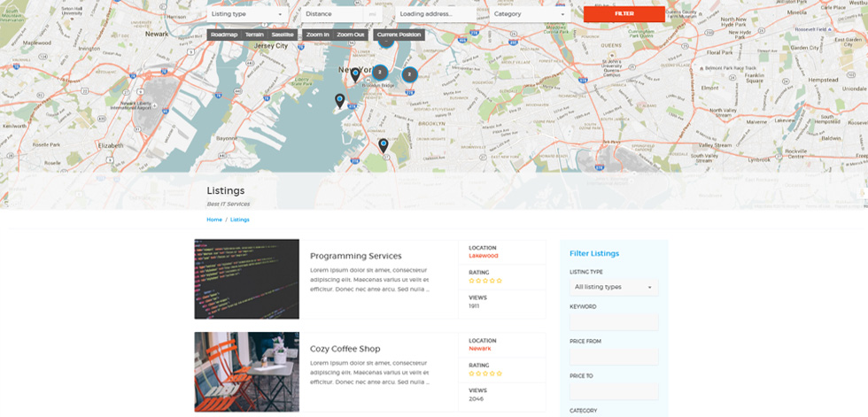
Task: Click the Keyword field in Filter Listings
Action: (x=614, y=322)
